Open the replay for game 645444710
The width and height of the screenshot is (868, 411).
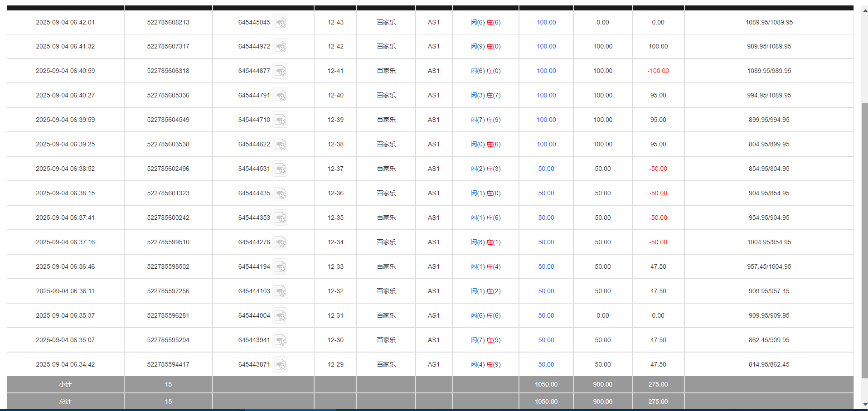(281, 120)
